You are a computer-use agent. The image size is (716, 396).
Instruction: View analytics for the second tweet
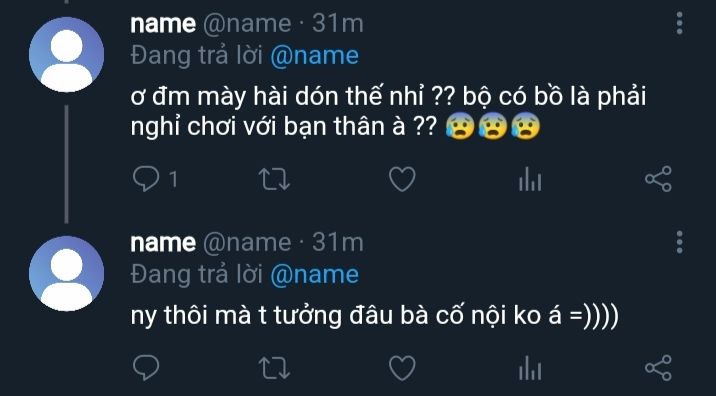[530, 368]
